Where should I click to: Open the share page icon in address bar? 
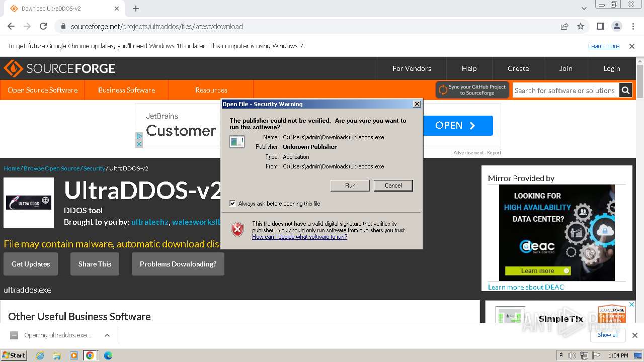pos(565,26)
